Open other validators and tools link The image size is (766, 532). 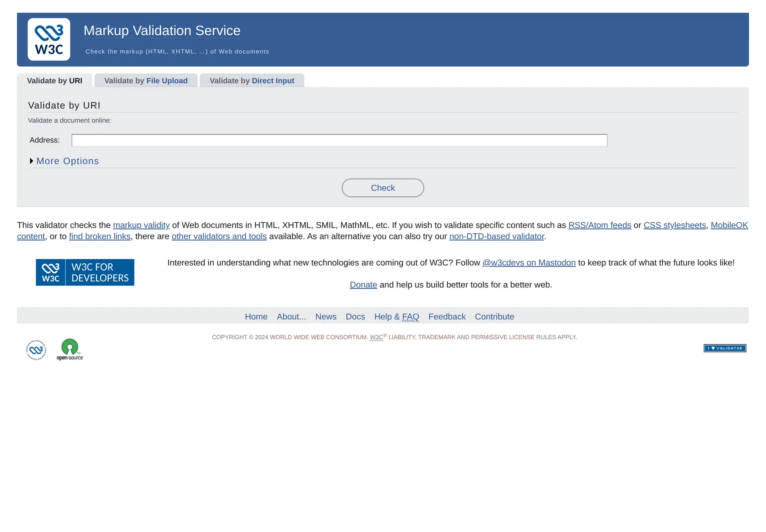pyautogui.click(x=219, y=236)
